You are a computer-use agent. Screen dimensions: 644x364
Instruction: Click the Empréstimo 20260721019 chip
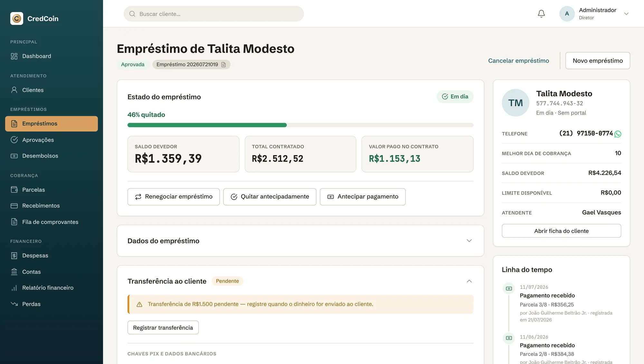coord(191,64)
